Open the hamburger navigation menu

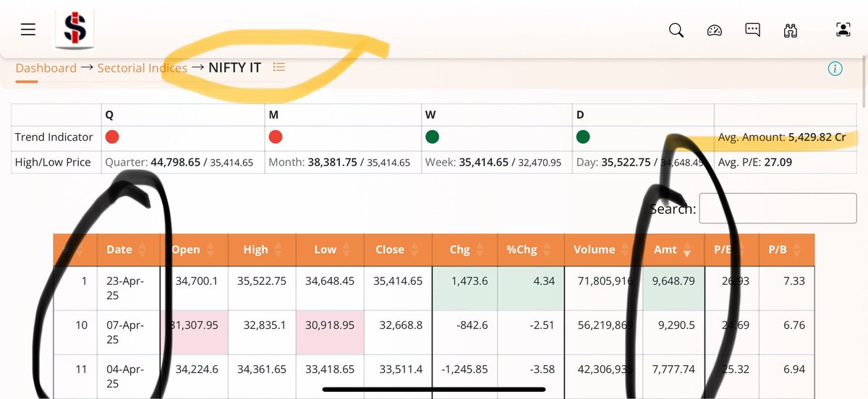click(x=28, y=30)
